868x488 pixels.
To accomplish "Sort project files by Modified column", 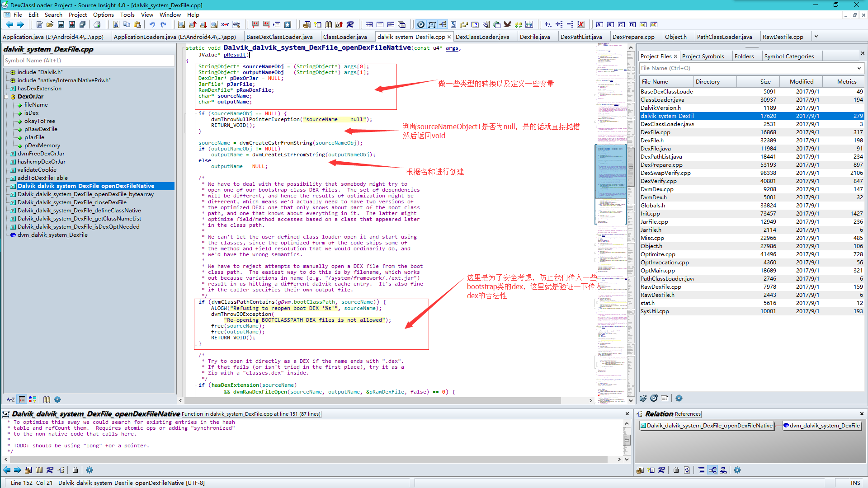I will pos(801,82).
